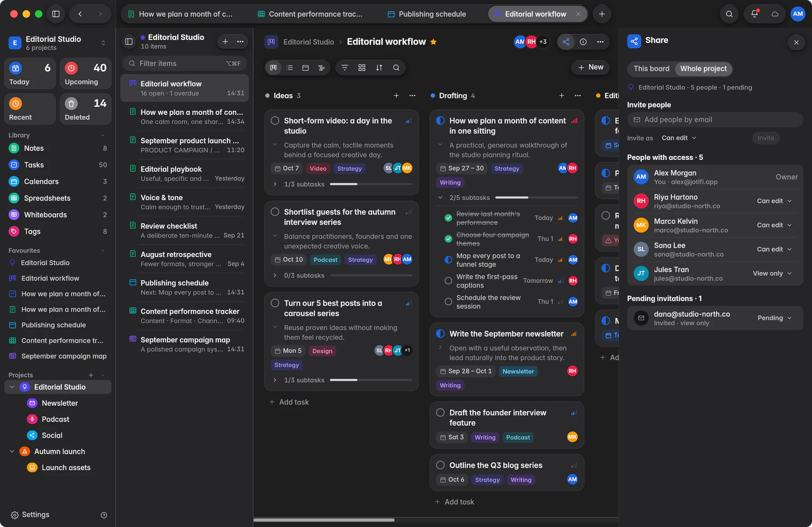
Task: Click the New button
Action: pyautogui.click(x=591, y=67)
